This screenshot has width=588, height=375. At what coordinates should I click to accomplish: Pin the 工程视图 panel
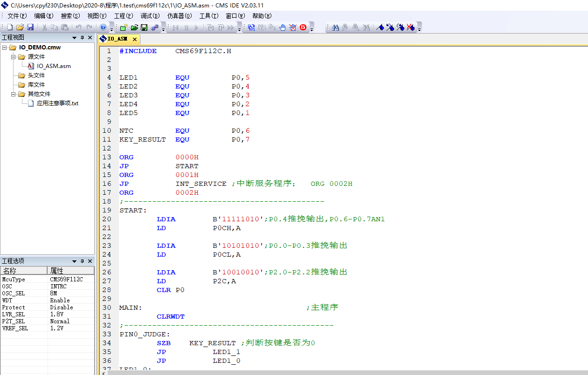[82, 38]
